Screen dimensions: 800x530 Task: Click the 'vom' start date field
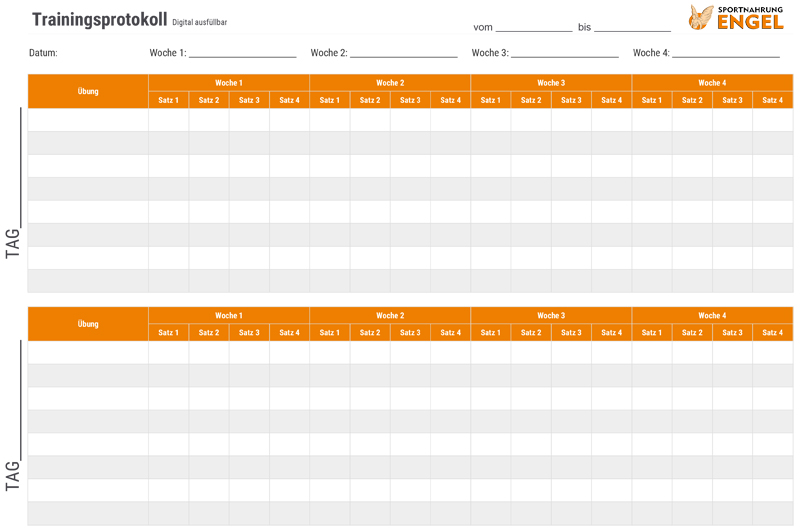pos(533,26)
